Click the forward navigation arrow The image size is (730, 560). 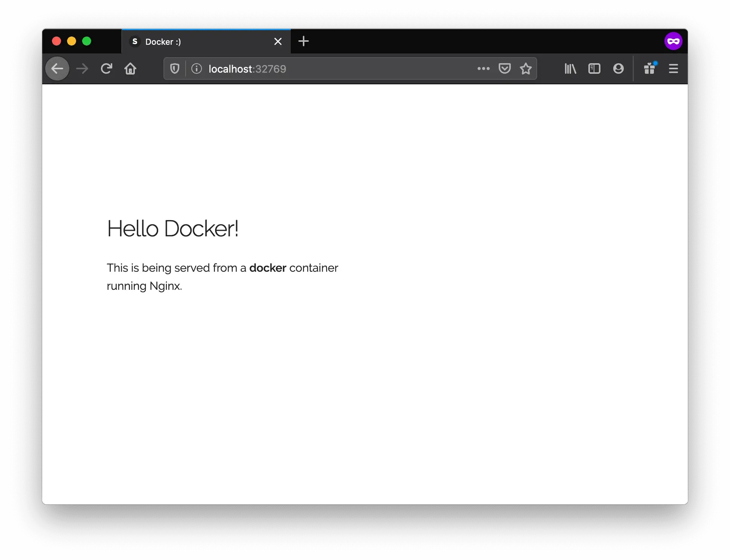82,68
